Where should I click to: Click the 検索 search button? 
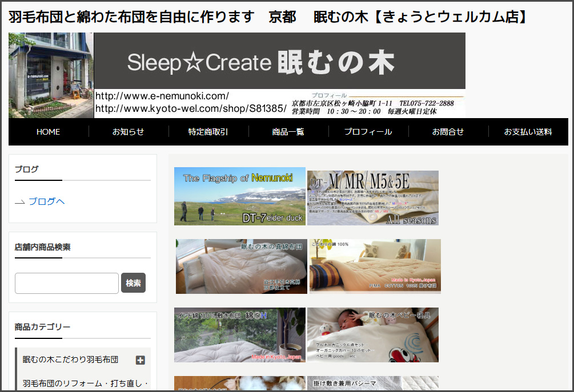point(133,283)
